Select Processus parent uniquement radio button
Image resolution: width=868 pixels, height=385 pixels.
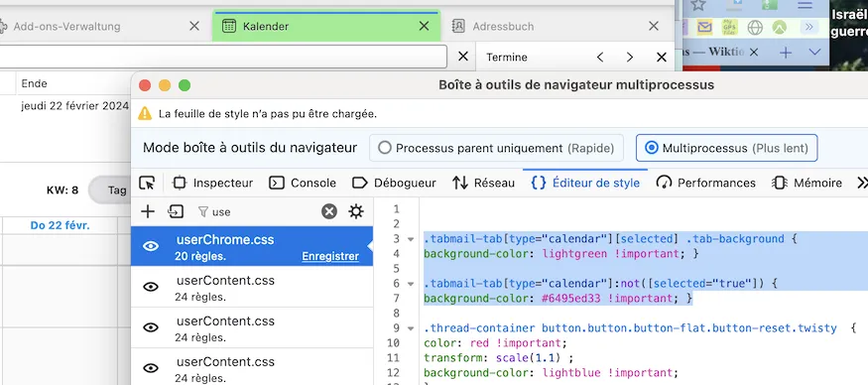tap(385, 148)
